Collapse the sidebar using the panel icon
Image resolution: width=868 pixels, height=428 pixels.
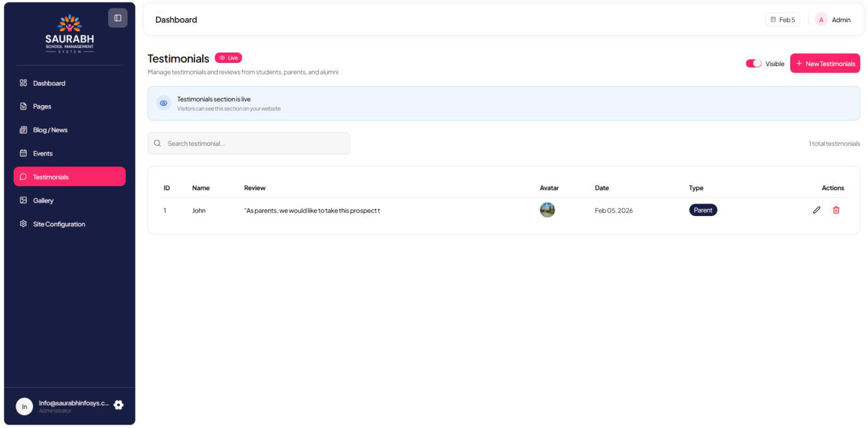coord(117,18)
